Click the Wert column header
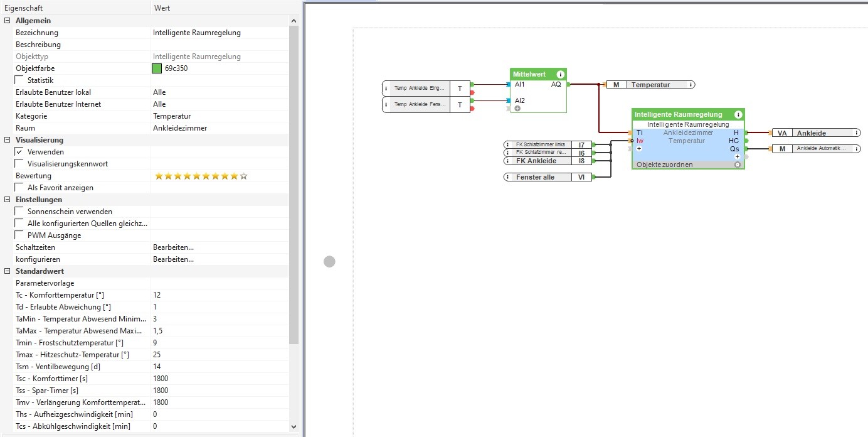The height and width of the screenshot is (437, 868). (x=220, y=8)
